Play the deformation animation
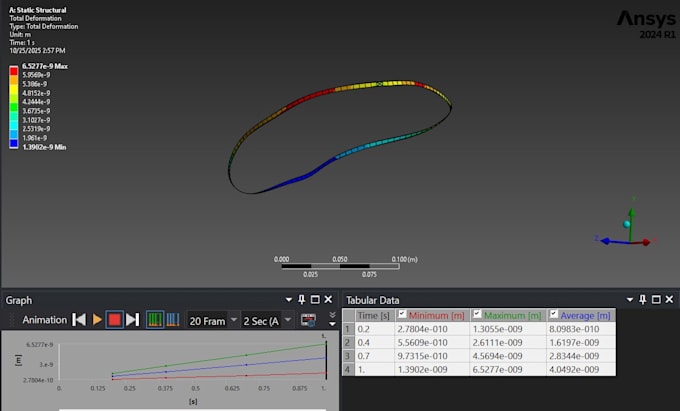This screenshot has width=680, height=411. click(x=97, y=320)
